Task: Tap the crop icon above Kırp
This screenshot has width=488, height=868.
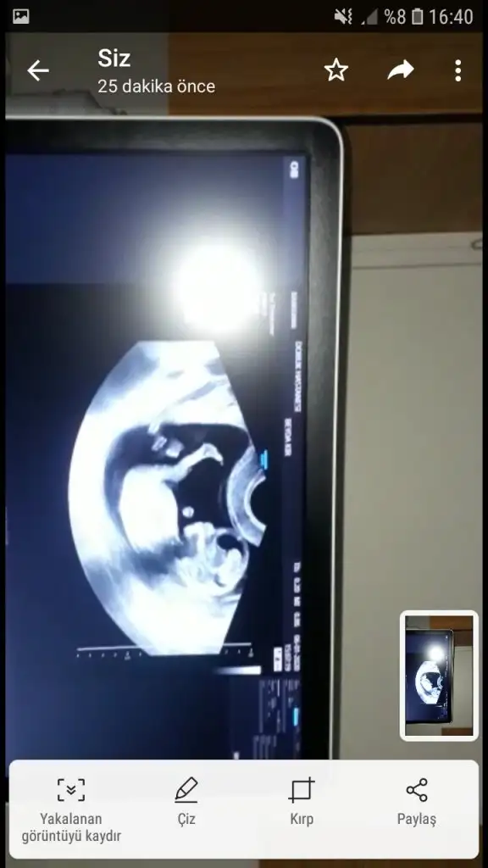Action: coord(302,790)
